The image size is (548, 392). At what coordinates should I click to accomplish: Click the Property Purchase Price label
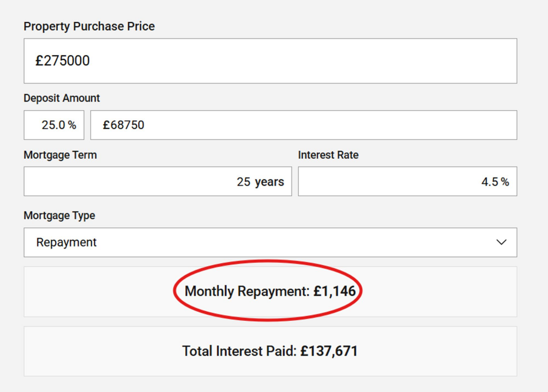pos(89,26)
